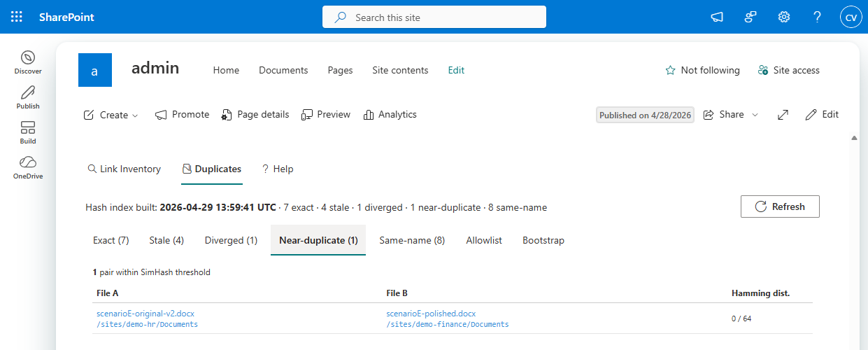This screenshot has height=350, width=868.
Task: Open the Settings gear icon
Action: [x=784, y=17]
